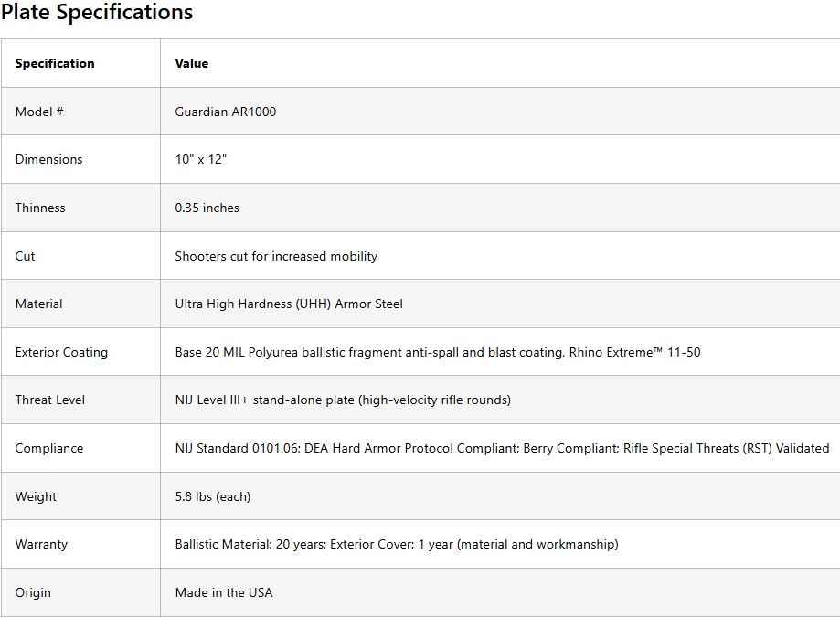The image size is (840, 618).
Task: Click the Guardian AR1000 model value
Action: [x=226, y=112]
